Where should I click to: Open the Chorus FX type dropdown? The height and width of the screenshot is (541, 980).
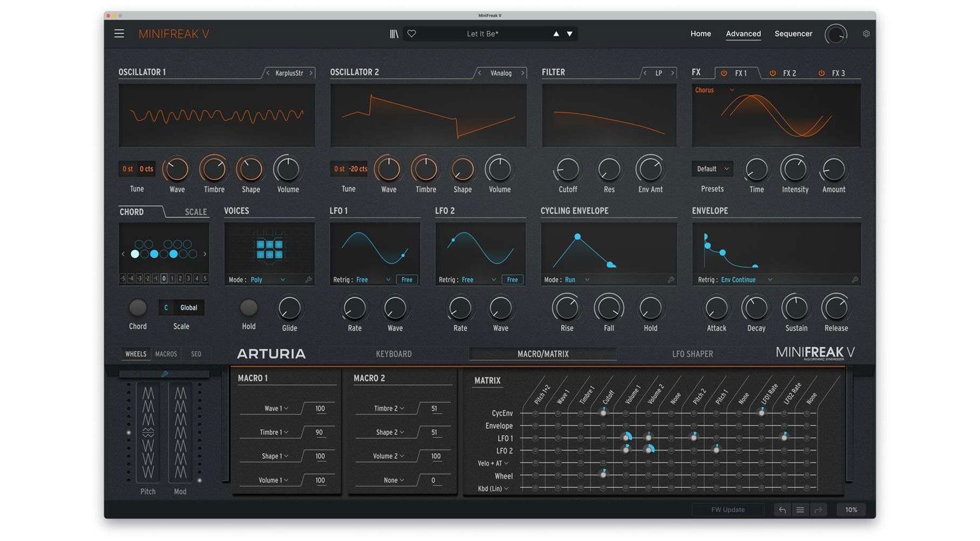[714, 90]
